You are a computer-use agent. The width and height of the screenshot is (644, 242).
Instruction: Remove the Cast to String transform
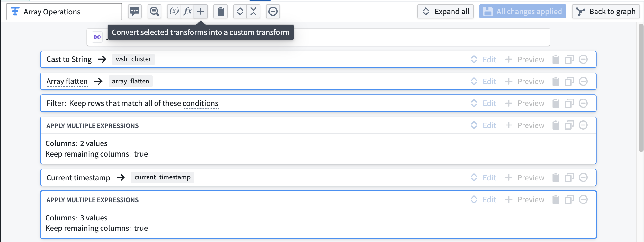coord(583,59)
